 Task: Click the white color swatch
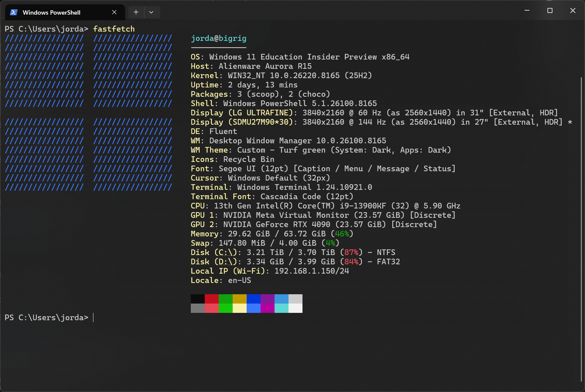[x=295, y=308]
